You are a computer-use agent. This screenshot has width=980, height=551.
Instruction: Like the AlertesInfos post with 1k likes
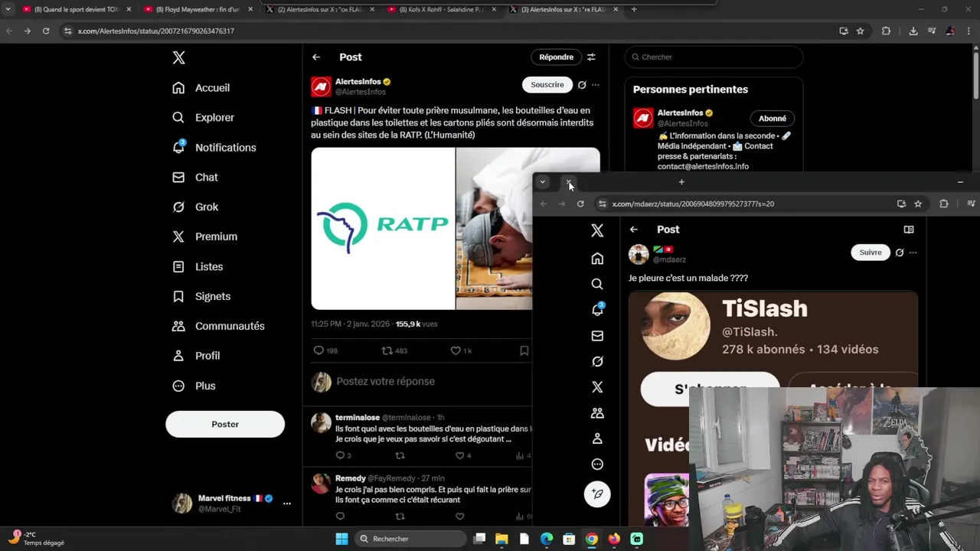click(x=461, y=350)
